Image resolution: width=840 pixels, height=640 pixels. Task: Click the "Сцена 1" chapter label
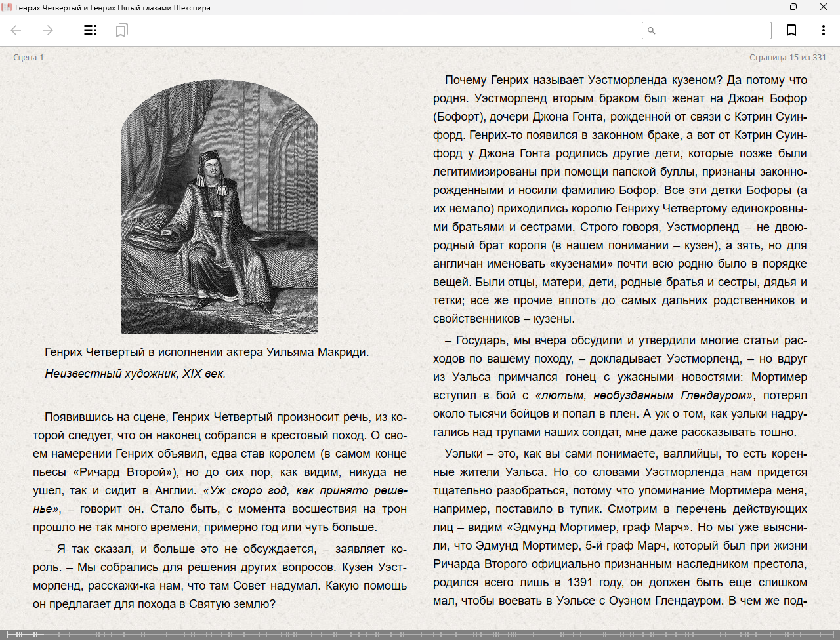pyautogui.click(x=29, y=58)
